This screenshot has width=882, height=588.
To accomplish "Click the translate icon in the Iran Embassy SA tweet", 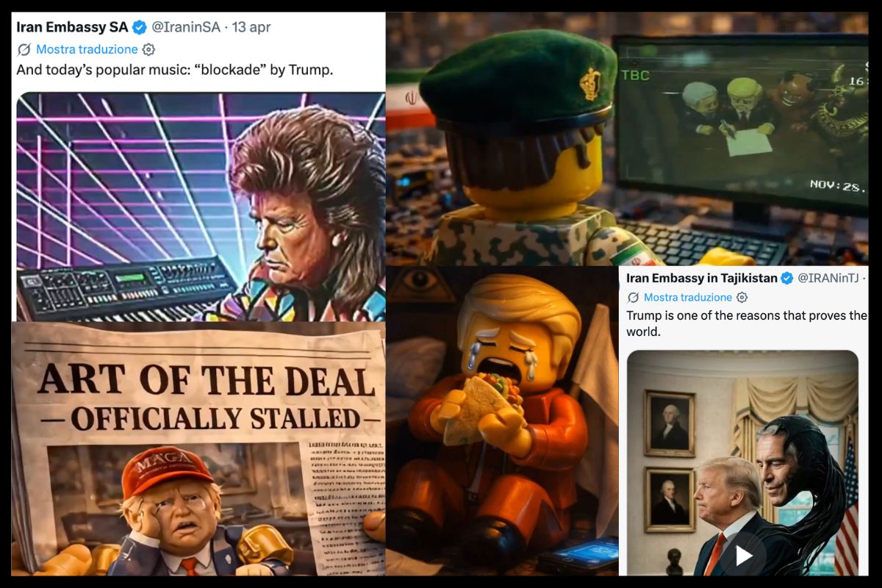I will point(24,50).
